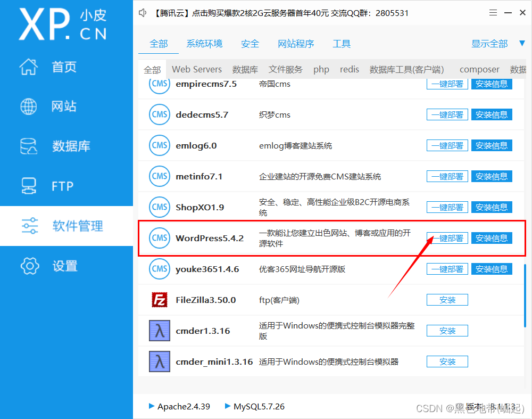Viewport: 532px width, 419px height.
Task: Click the MySQL5.7.26 status text
Action: (x=259, y=406)
